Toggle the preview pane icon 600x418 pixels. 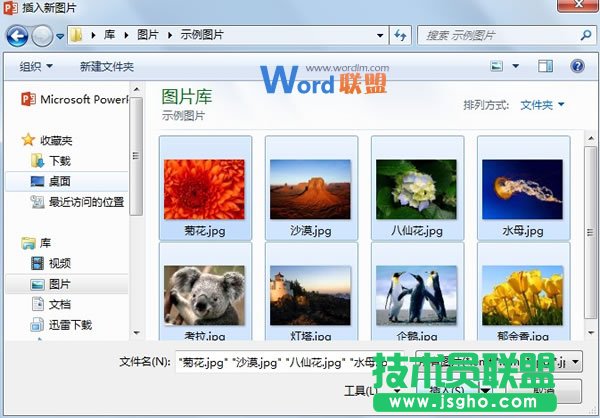[545, 66]
